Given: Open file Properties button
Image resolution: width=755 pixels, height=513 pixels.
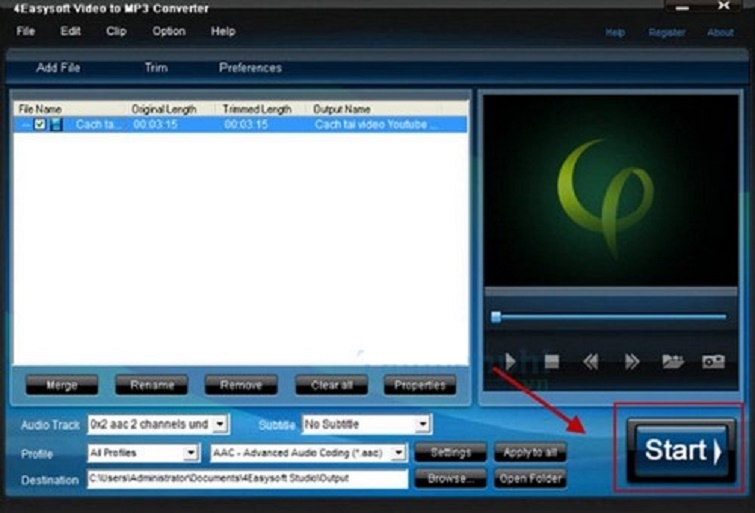Looking at the screenshot, I should tap(420, 385).
